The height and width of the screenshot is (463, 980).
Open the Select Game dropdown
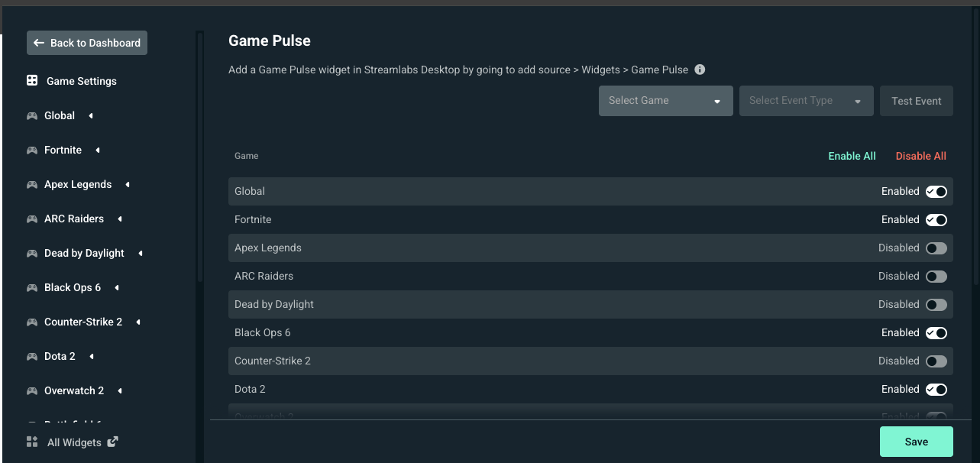tap(665, 100)
